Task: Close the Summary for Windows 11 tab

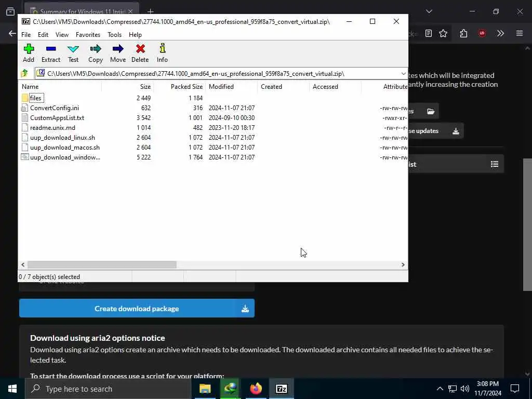Action: (x=130, y=11)
